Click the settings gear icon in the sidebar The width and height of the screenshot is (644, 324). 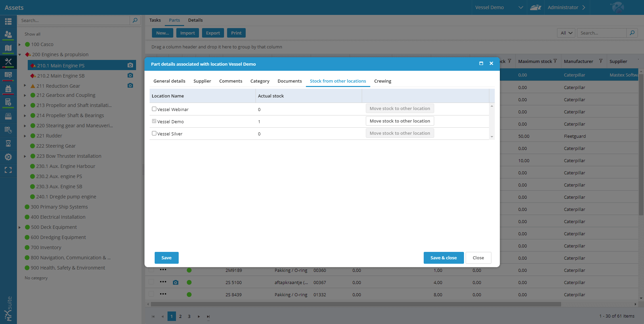(8, 157)
